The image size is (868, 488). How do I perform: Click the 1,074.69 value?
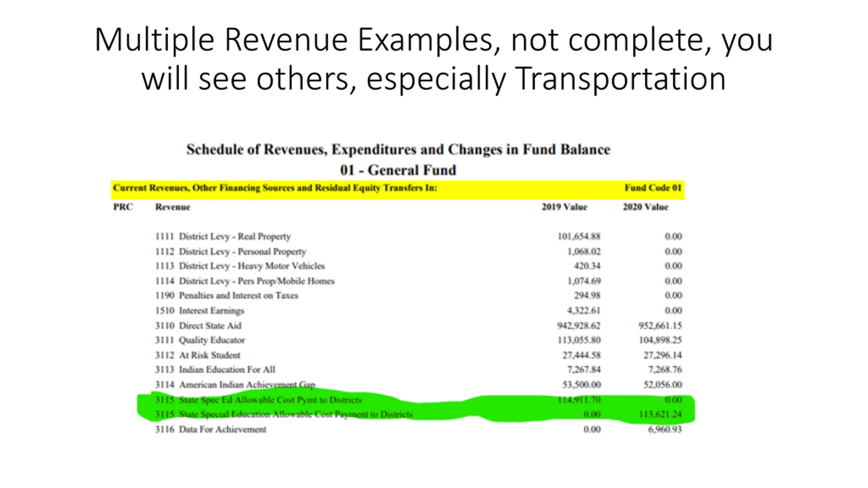[x=584, y=281]
